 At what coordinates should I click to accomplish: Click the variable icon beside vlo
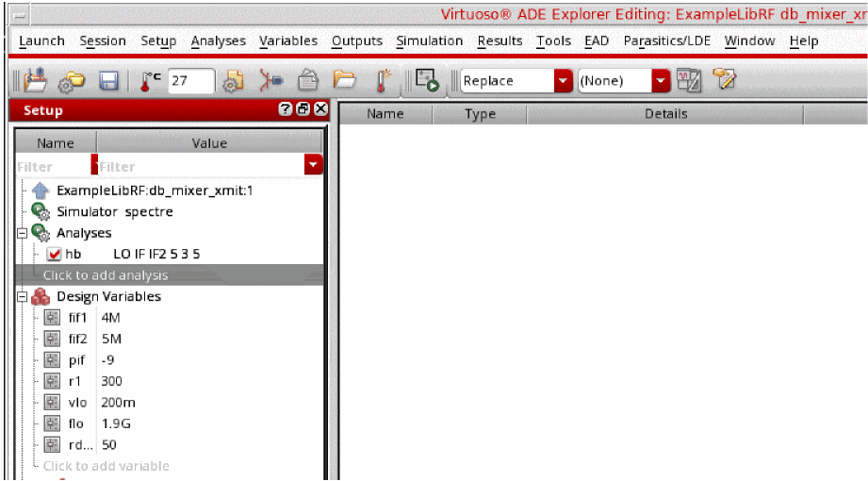(52, 403)
